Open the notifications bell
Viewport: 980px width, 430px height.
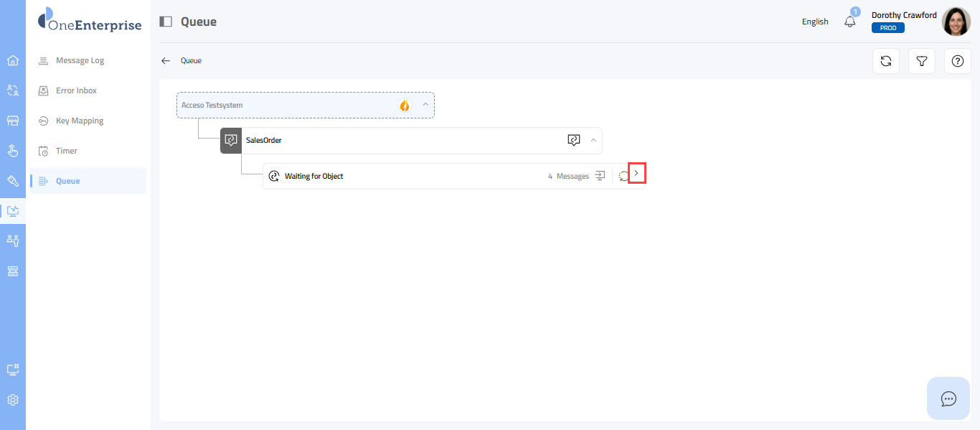pyautogui.click(x=850, y=22)
